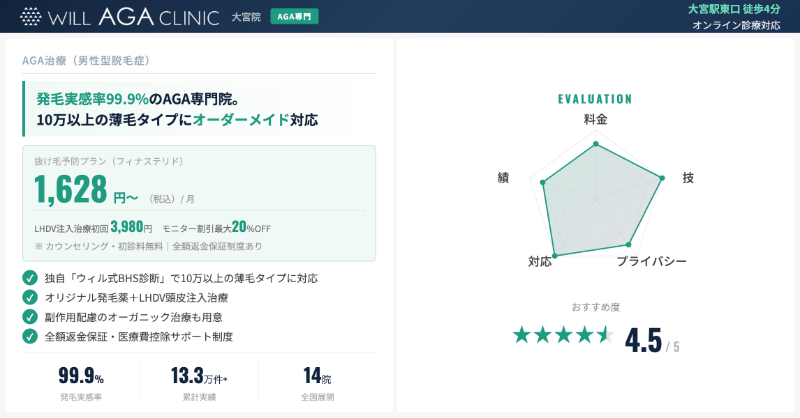Click the プライバシー label on radar chart

click(x=651, y=261)
